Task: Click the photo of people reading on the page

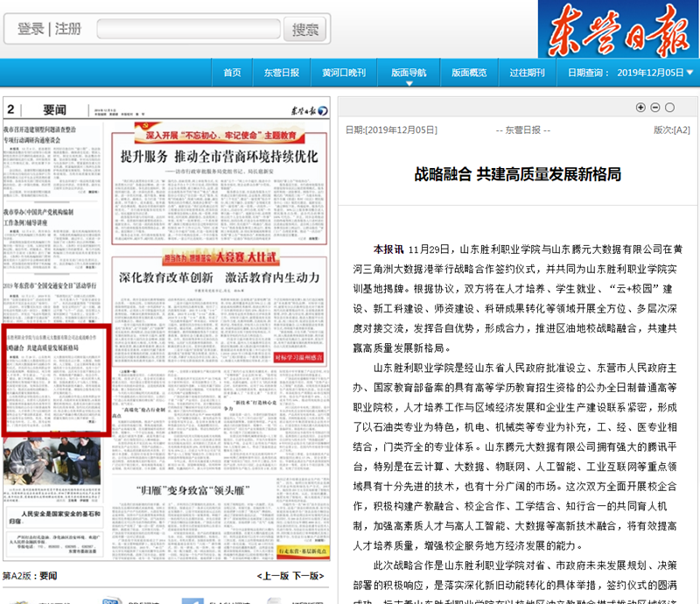Action: (x=52, y=461)
